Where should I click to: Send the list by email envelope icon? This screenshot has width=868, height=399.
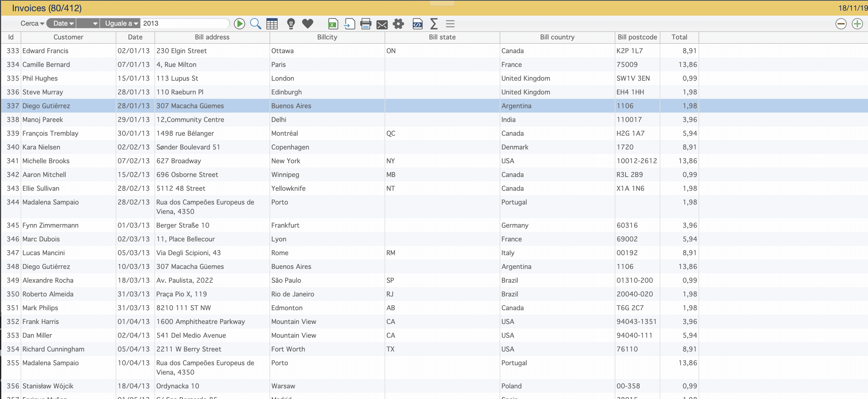(382, 24)
